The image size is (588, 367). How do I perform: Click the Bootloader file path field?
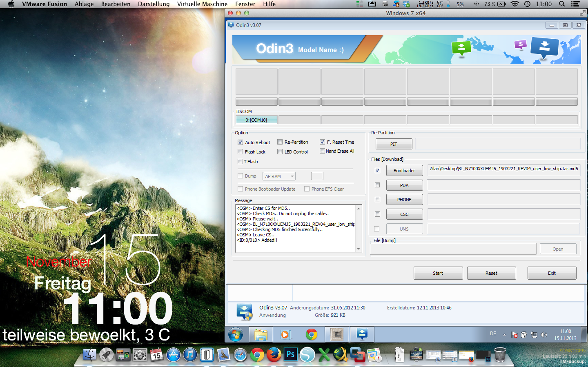coord(503,170)
